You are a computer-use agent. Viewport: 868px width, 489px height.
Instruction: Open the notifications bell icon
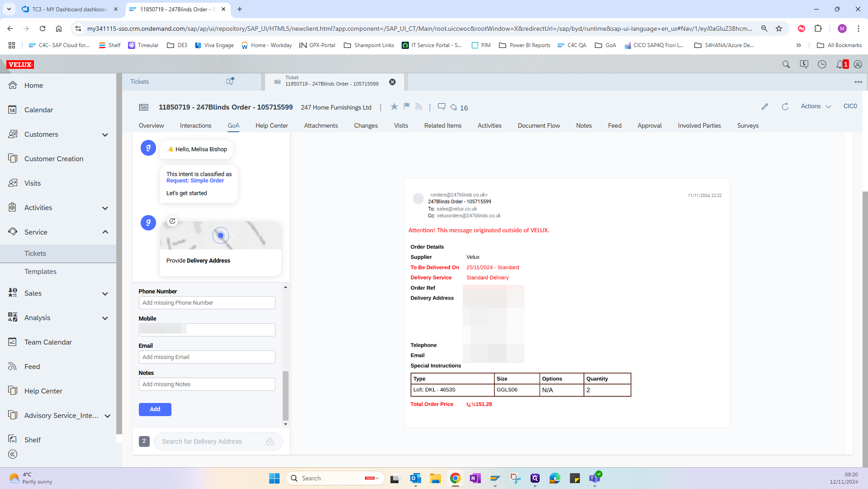(840, 64)
